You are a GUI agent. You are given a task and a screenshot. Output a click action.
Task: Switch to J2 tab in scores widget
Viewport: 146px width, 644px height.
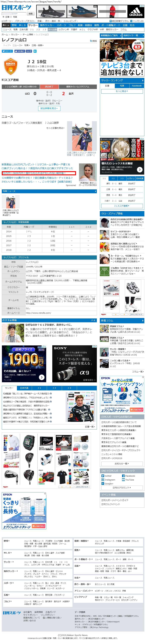pos(113,178)
